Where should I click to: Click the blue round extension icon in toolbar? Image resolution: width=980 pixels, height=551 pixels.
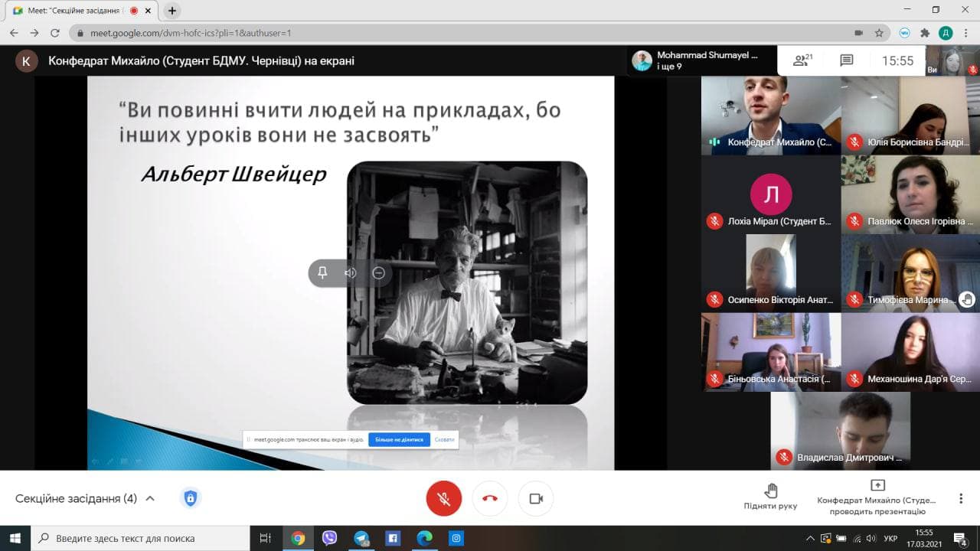click(x=905, y=33)
